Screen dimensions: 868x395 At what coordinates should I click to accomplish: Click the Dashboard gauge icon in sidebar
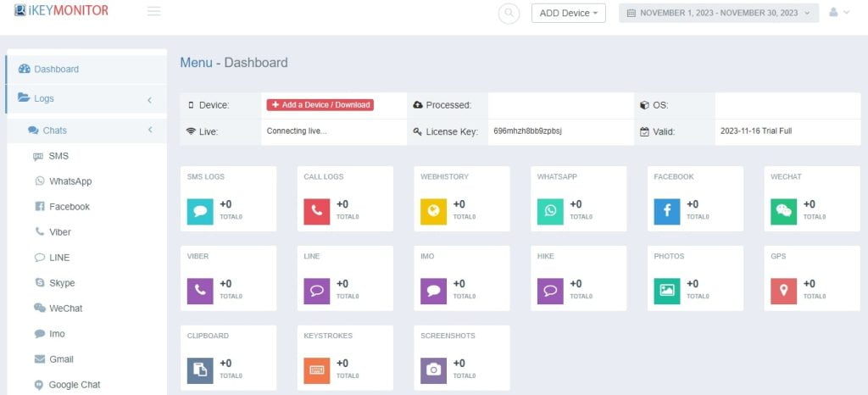click(25, 69)
